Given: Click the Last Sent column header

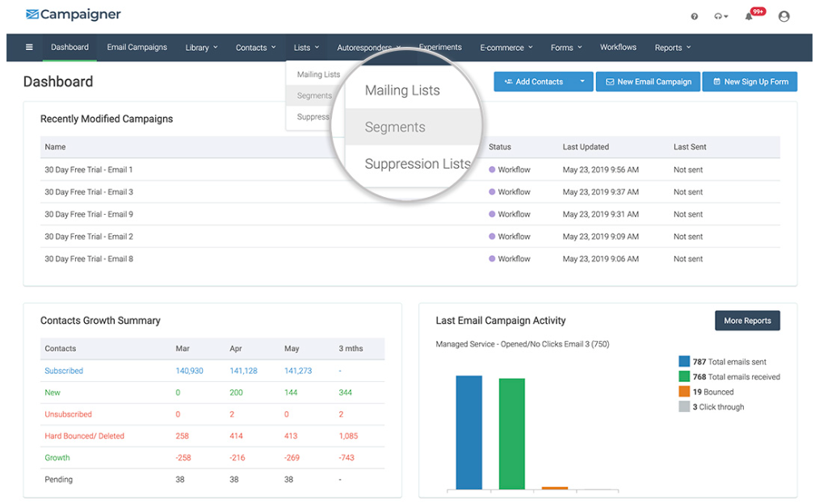Looking at the screenshot, I should pyautogui.click(x=690, y=147).
